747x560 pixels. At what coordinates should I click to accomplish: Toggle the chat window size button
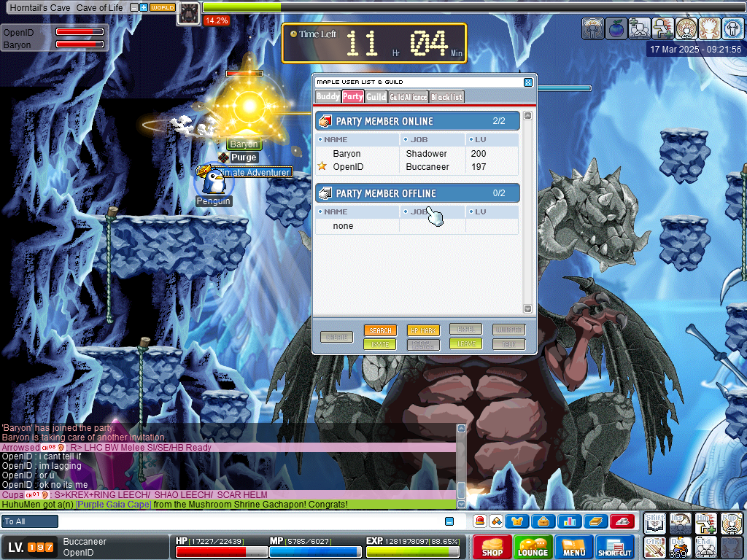click(x=449, y=521)
